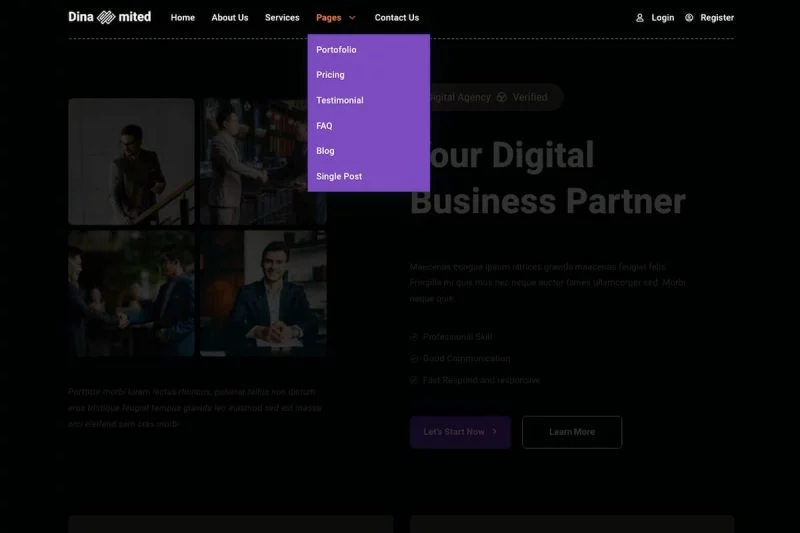Click the Professional Skill check icon
800x533 pixels.
coord(414,337)
